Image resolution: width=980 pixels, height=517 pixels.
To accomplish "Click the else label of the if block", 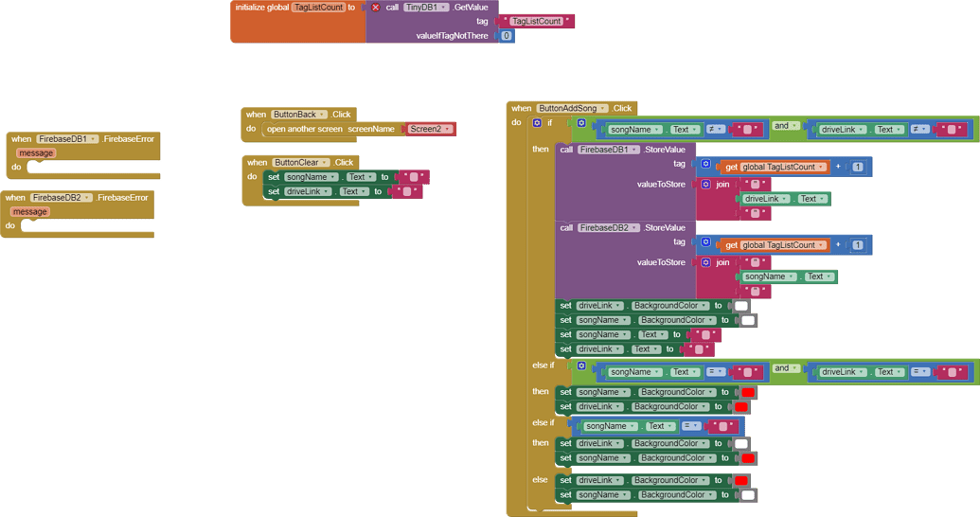I will pyautogui.click(x=540, y=480).
